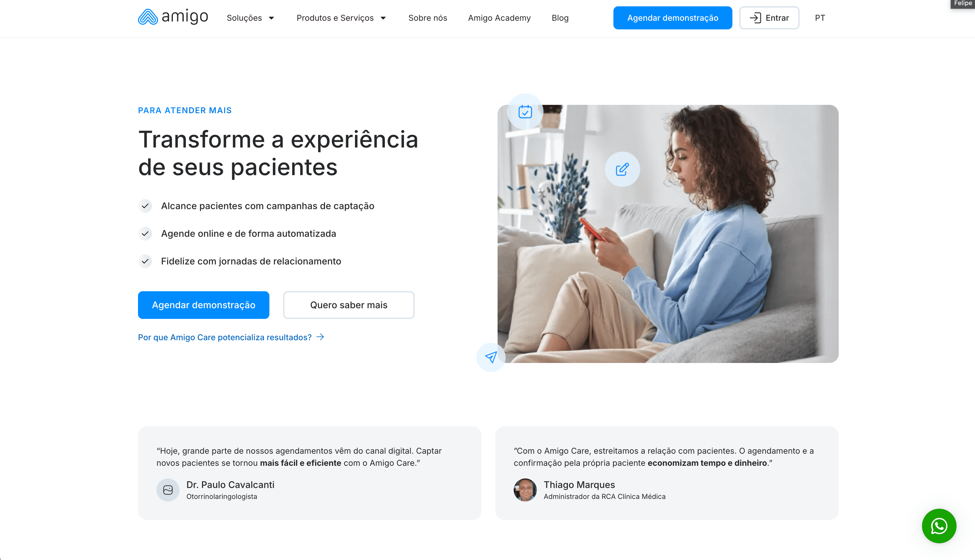Open Amigo Academy menu item
This screenshot has width=975, height=560.
(x=499, y=18)
